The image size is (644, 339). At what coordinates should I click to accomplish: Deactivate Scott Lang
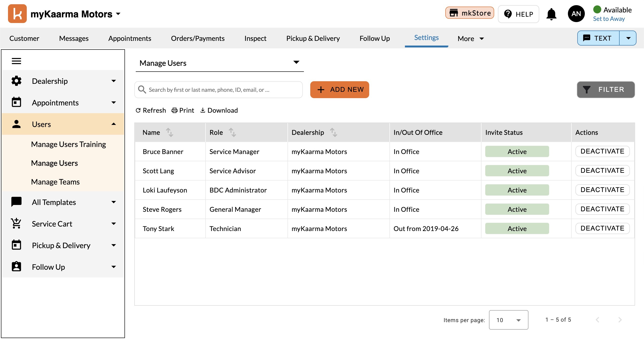pos(602,170)
